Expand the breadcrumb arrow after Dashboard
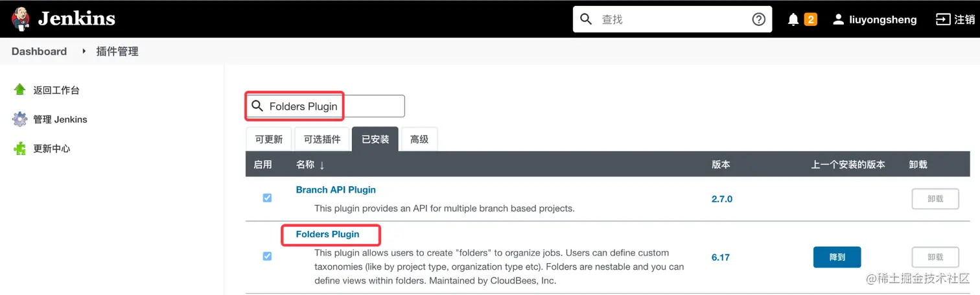 point(84,51)
